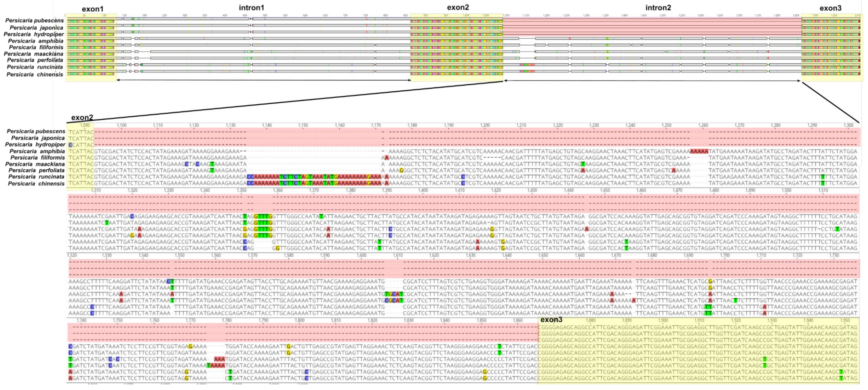Click the 1,900 mark on the detailed ruler
Image resolution: width=868 pixels, height=390 pixels.
pos(663,320)
